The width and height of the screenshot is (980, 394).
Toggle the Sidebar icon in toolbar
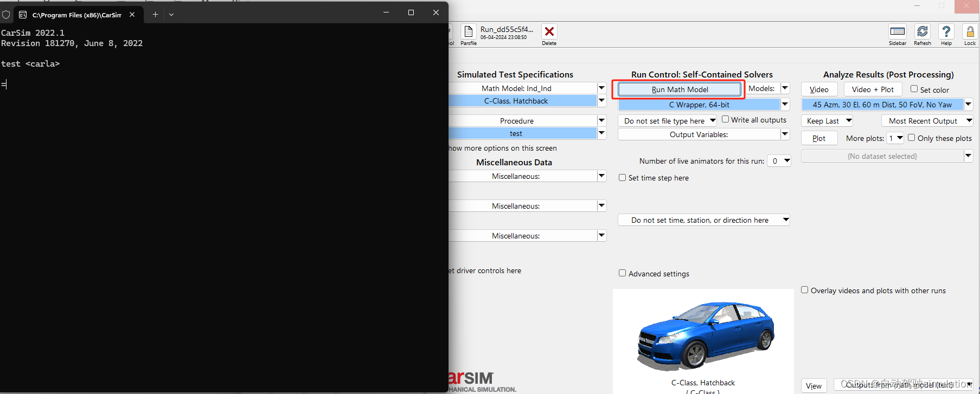[898, 31]
